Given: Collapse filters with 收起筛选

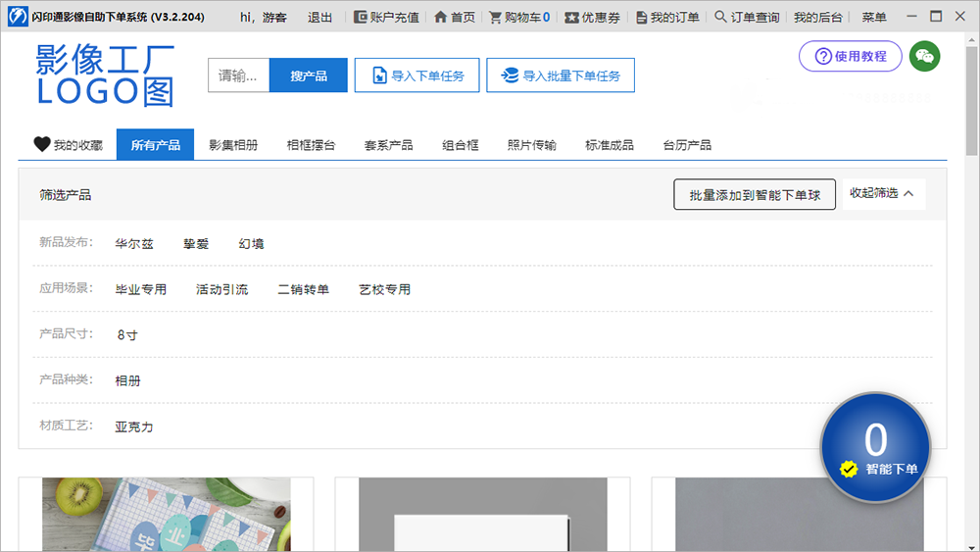Looking at the screenshot, I should (x=882, y=194).
